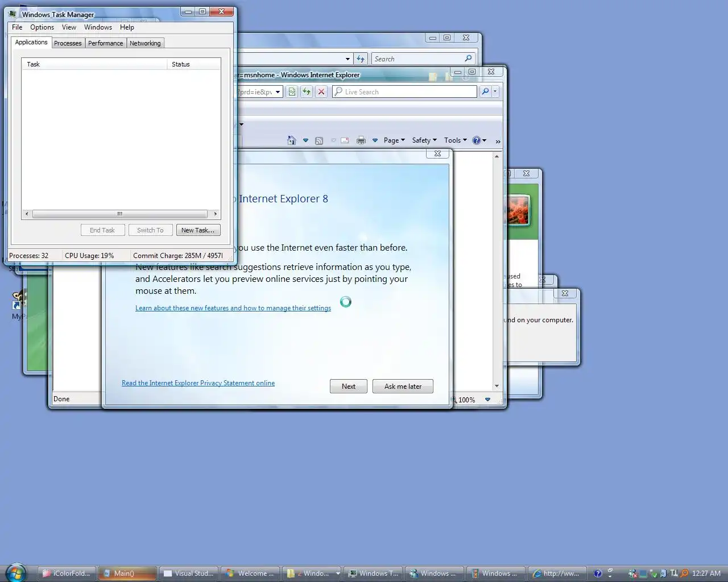This screenshot has height=582, width=728.
Task: Click the Read Mail envelope icon
Action: 345,140
